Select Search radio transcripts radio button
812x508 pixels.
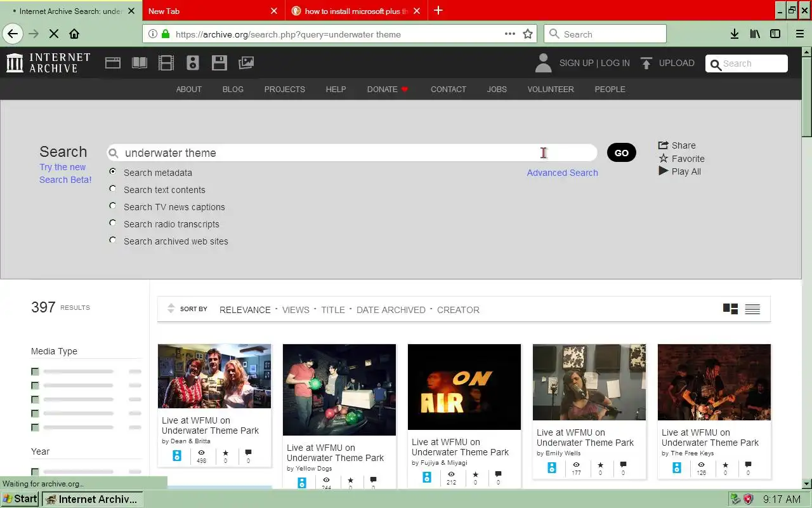click(112, 223)
